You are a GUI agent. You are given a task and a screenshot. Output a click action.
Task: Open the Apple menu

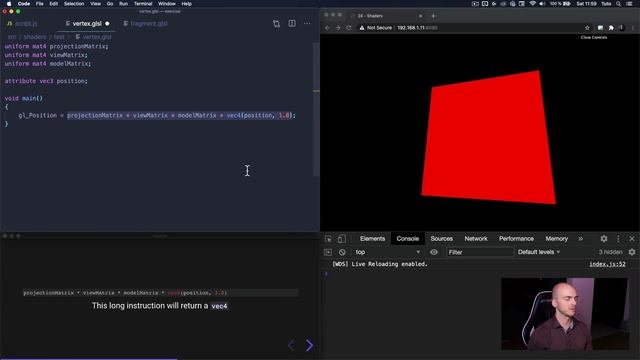click(9, 4)
